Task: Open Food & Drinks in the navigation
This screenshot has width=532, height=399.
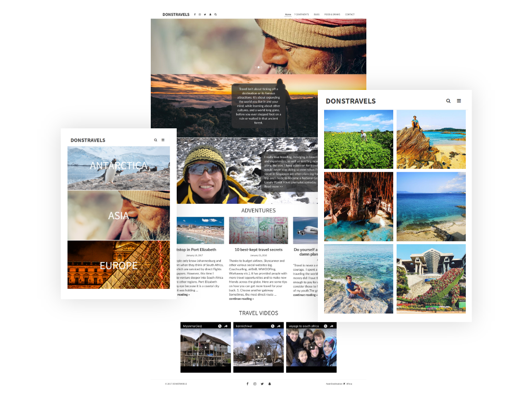Action: 332,14
